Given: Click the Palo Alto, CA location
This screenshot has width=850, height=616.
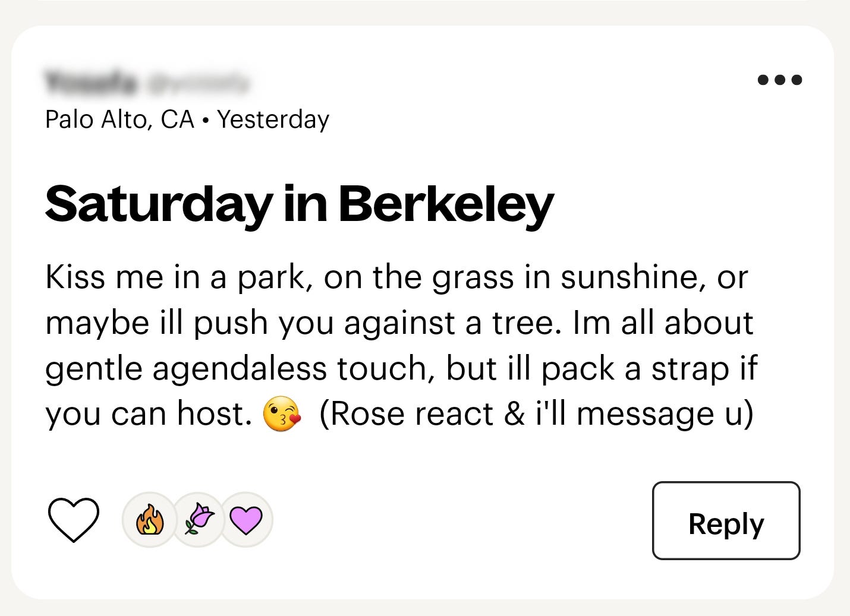Looking at the screenshot, I should pos(119,119).
